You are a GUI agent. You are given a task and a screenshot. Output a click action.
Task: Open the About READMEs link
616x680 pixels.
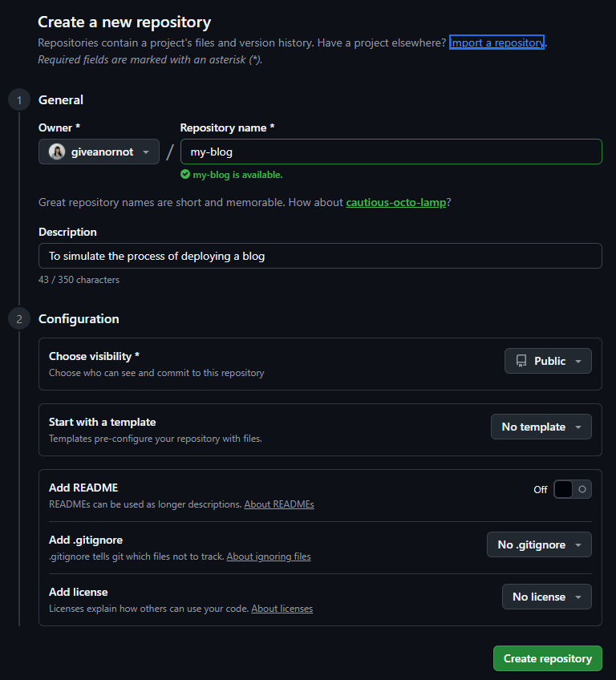279,504
